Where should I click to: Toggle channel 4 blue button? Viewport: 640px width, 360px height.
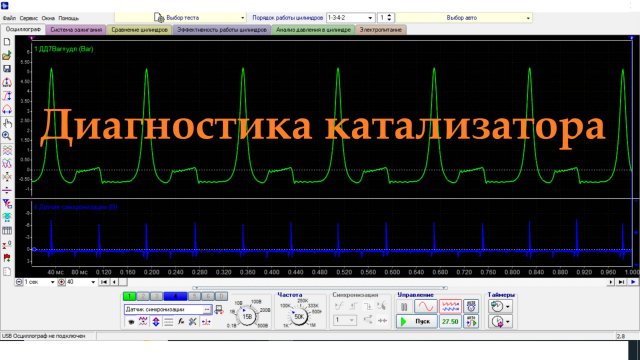pyautogui.click(x=176, y=296)
